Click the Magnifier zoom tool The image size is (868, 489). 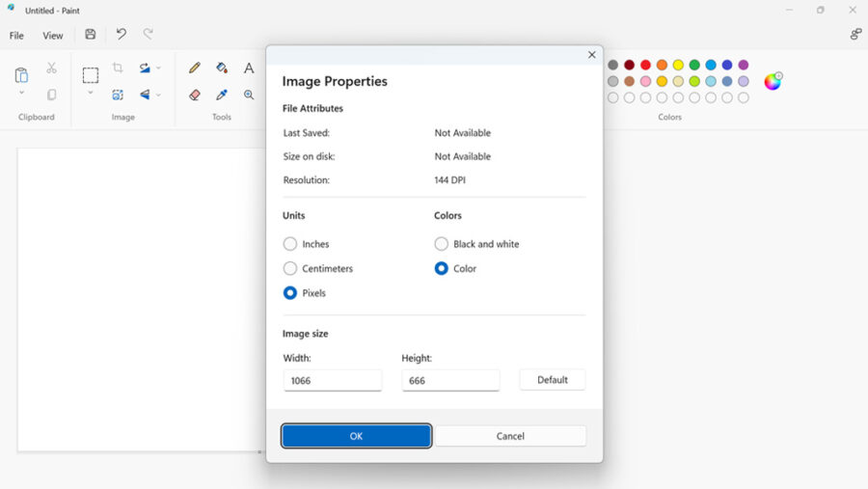click(x=249, y=95)
